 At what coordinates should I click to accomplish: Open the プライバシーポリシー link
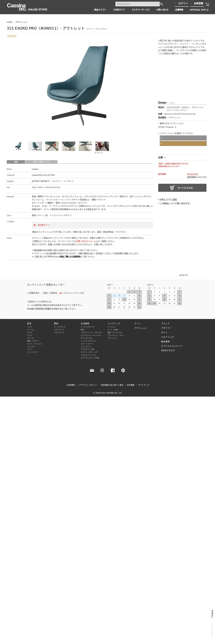88,385
